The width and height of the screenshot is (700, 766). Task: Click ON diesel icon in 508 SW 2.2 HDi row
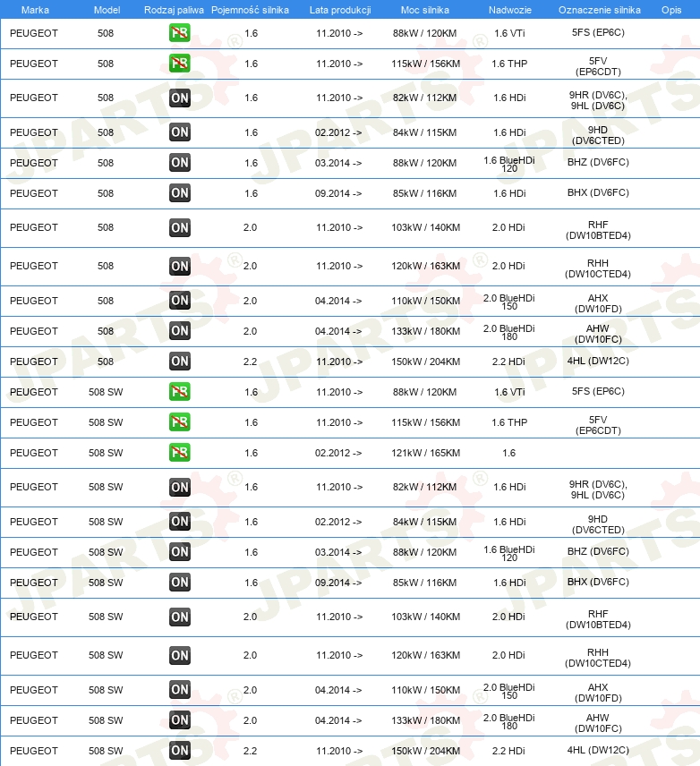point(179,751)
